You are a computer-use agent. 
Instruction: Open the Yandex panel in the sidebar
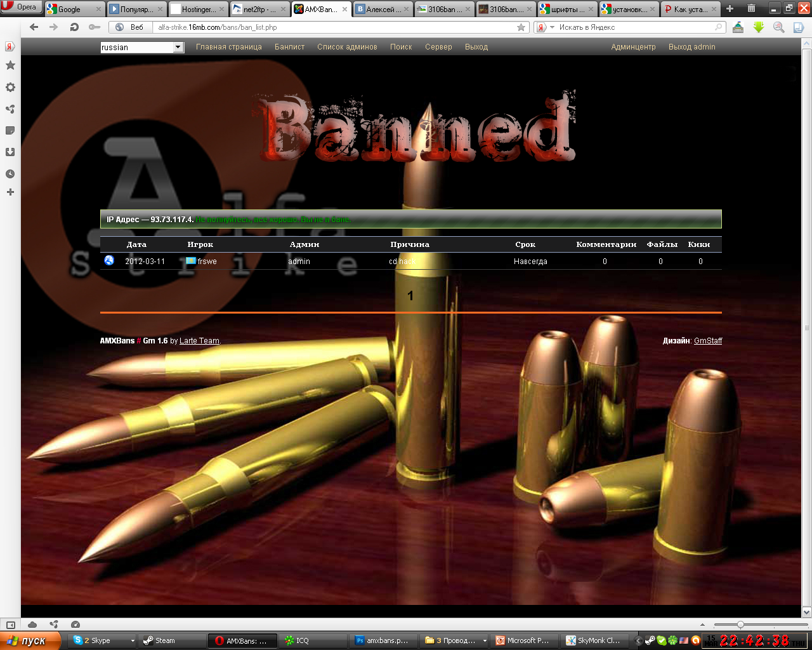coord(10,46)
